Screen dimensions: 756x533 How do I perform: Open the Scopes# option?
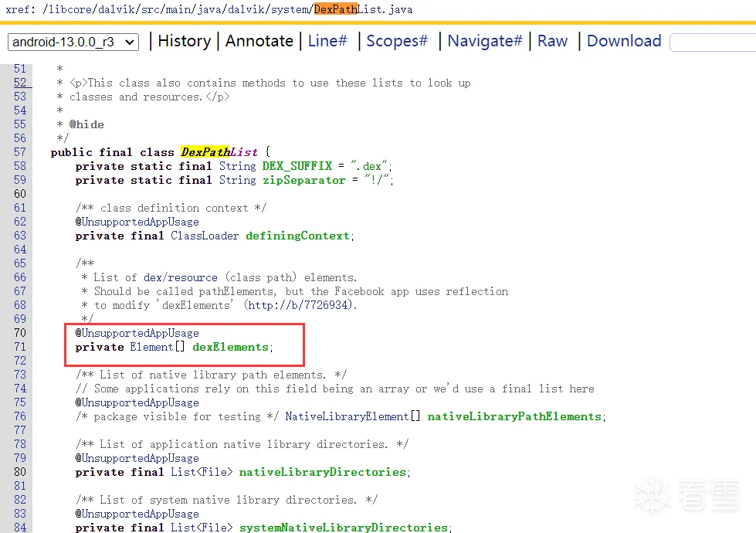(x=397, y=41)
